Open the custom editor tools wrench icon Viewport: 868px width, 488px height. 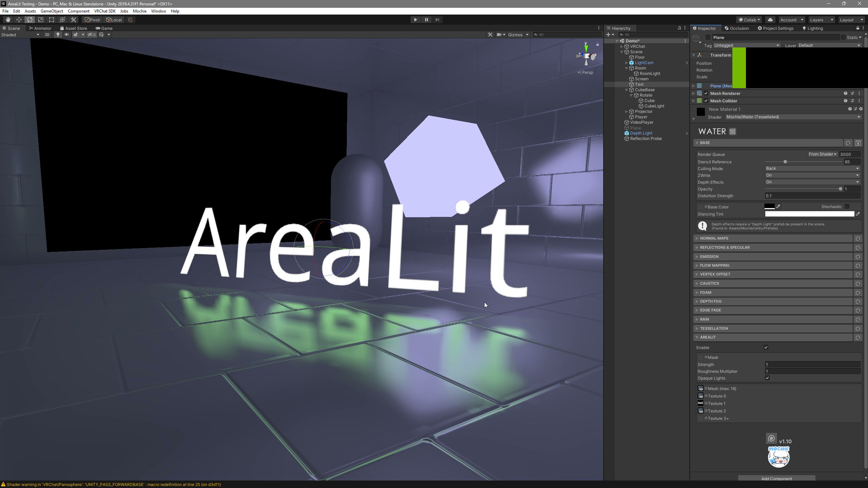point(74,20)
